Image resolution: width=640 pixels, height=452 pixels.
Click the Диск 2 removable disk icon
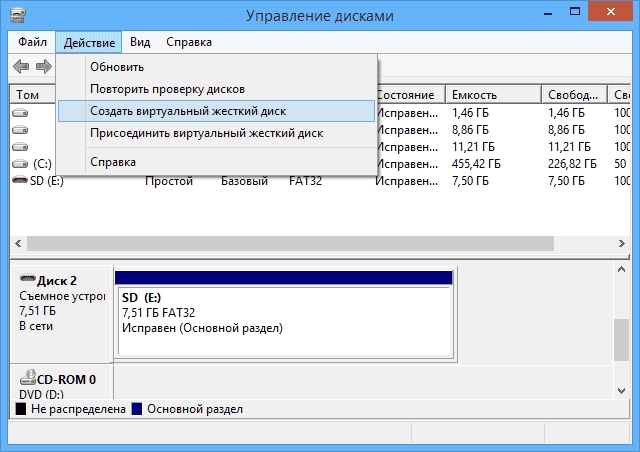point(27,280)
